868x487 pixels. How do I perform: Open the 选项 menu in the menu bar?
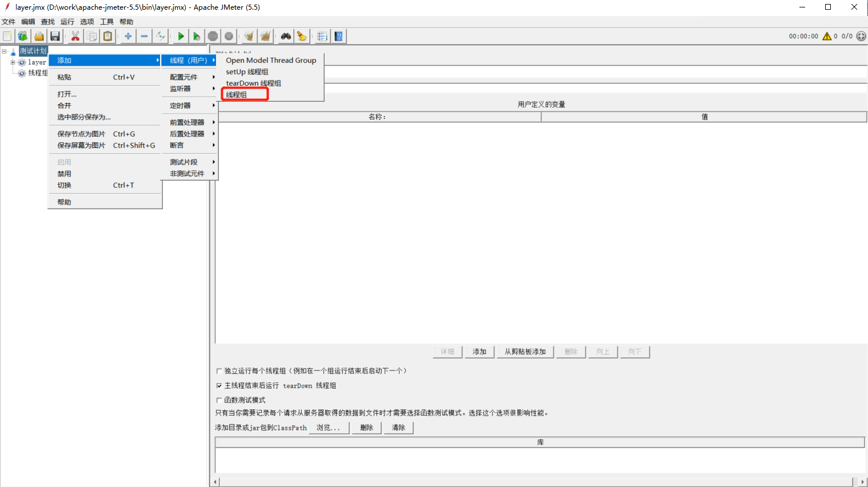click(x=87, y=22)
